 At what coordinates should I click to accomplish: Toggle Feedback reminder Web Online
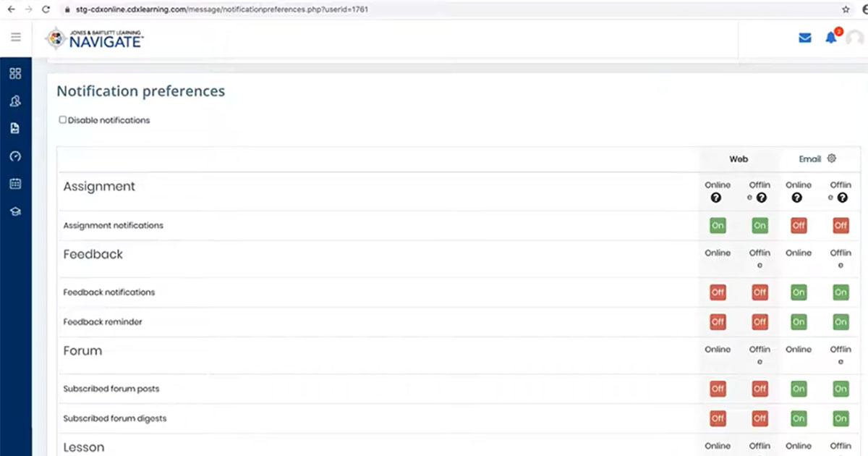[718, 322]
